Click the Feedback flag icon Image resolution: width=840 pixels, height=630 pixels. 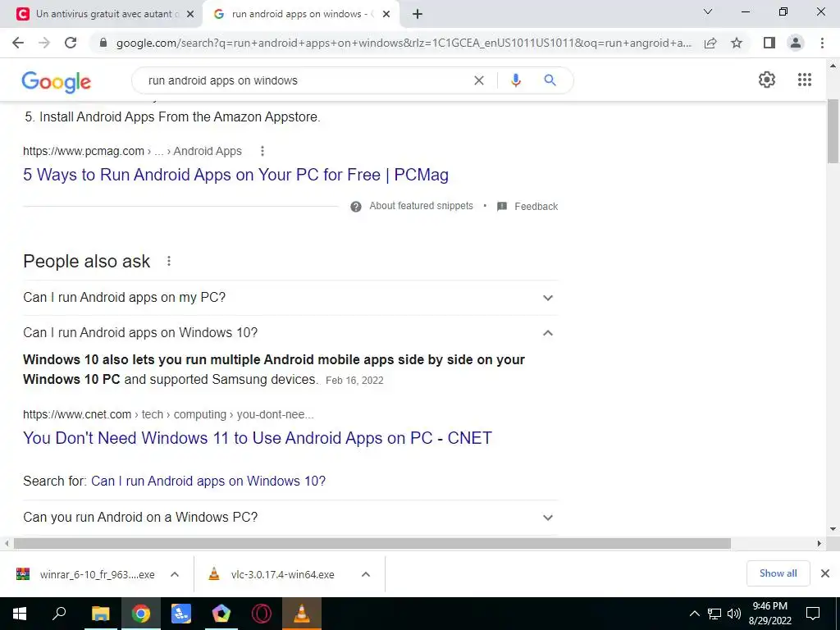point(502,206)
